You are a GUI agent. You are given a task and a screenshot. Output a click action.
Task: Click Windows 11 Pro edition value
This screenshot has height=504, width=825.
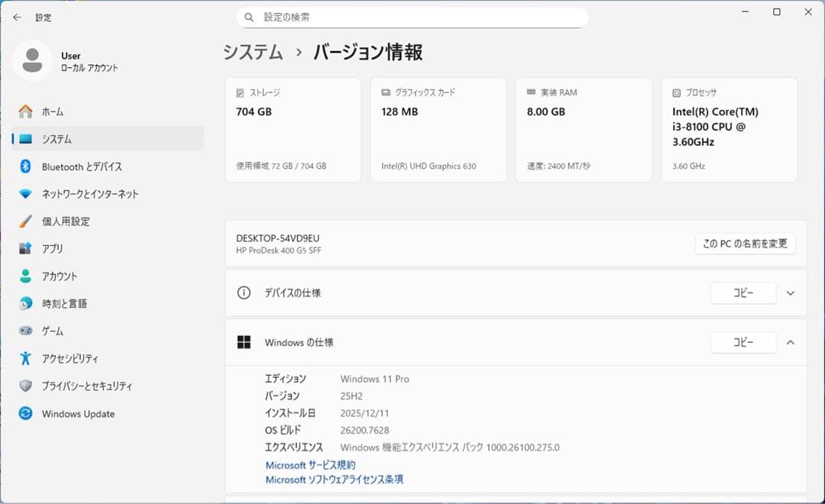[x=374, y=379]
